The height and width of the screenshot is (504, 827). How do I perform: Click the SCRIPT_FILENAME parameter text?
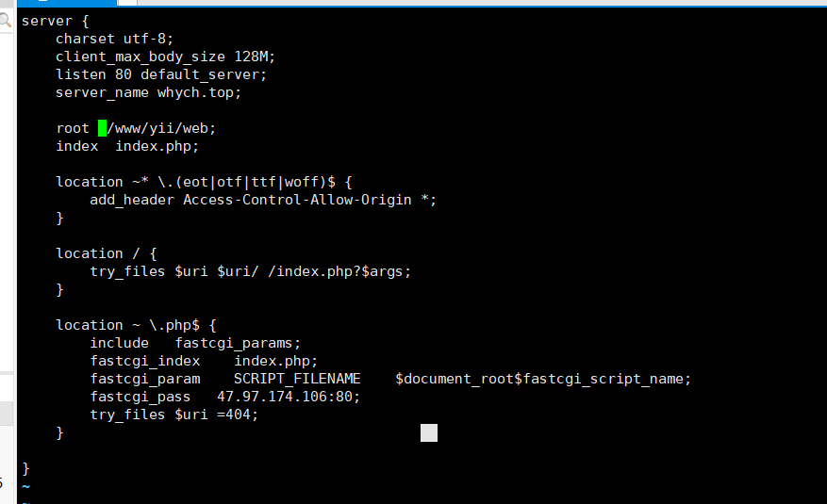[297, 379]
